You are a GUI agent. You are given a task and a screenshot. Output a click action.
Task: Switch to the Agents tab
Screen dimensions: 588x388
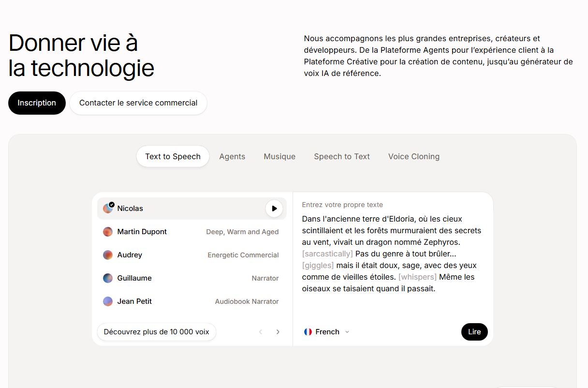pos(232,156)
